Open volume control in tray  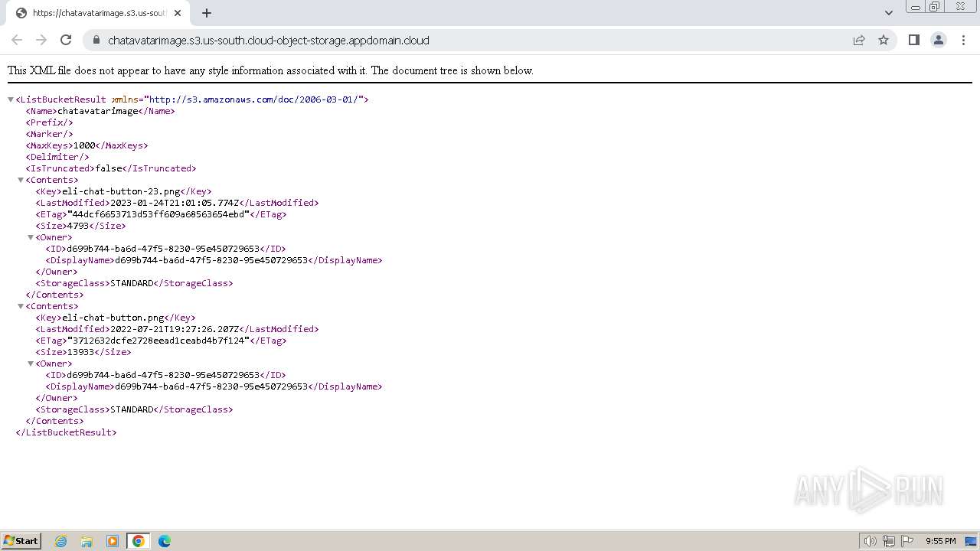[x=870, y=541]
